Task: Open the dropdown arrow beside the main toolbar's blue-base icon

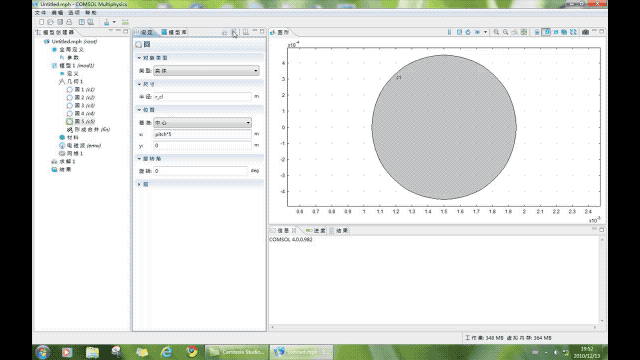Action: [x=114, y=22]
